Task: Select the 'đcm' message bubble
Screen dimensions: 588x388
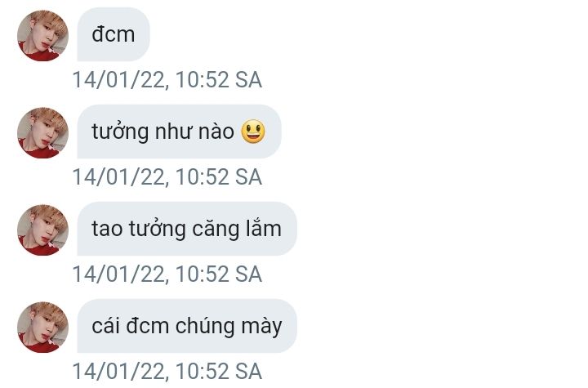Action: [x=114, y=34]
